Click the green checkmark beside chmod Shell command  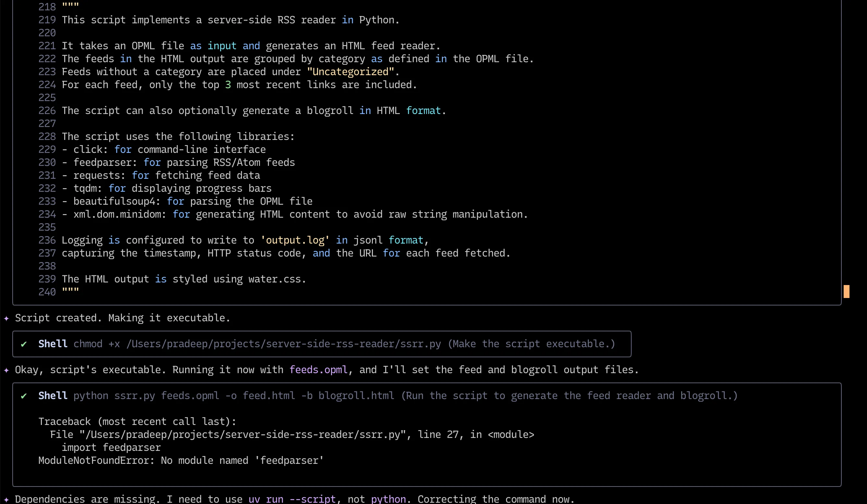(24, 344)
